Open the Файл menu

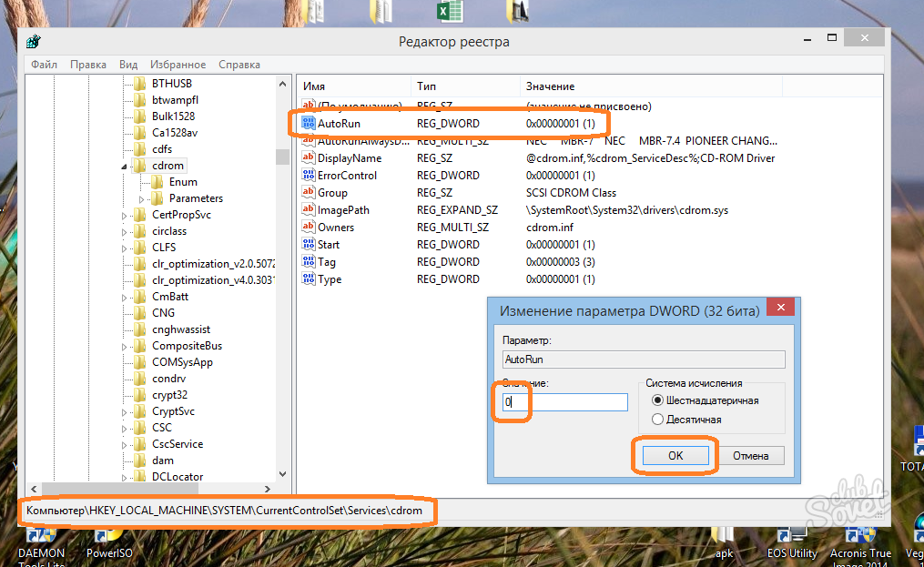pos(44,65)
